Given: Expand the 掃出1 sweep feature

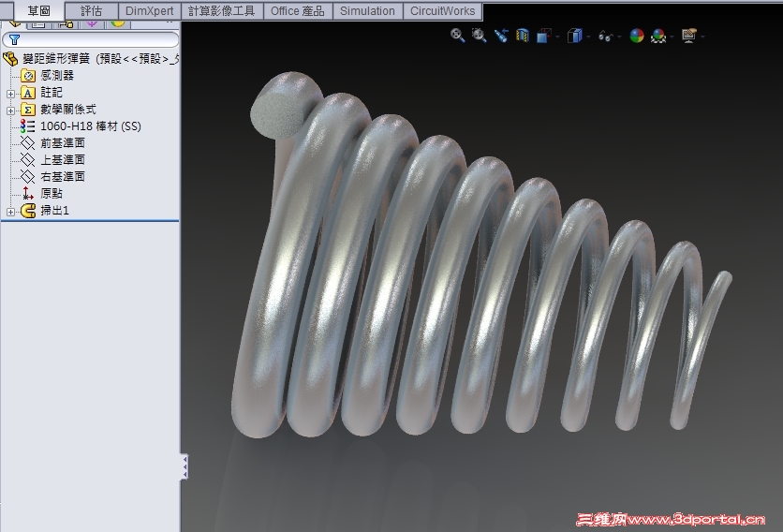Looking at the screenshot, I should pos(10,212).
